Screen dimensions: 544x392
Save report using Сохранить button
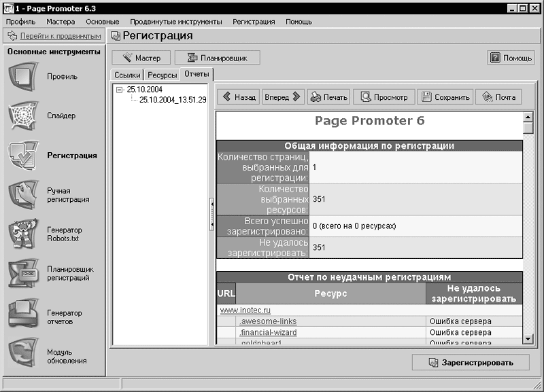[445, 97]
